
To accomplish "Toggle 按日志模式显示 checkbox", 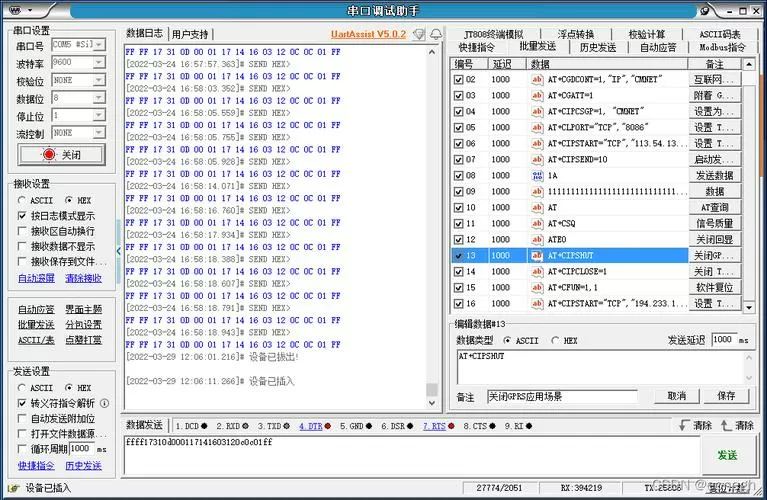I will point(22,215).
